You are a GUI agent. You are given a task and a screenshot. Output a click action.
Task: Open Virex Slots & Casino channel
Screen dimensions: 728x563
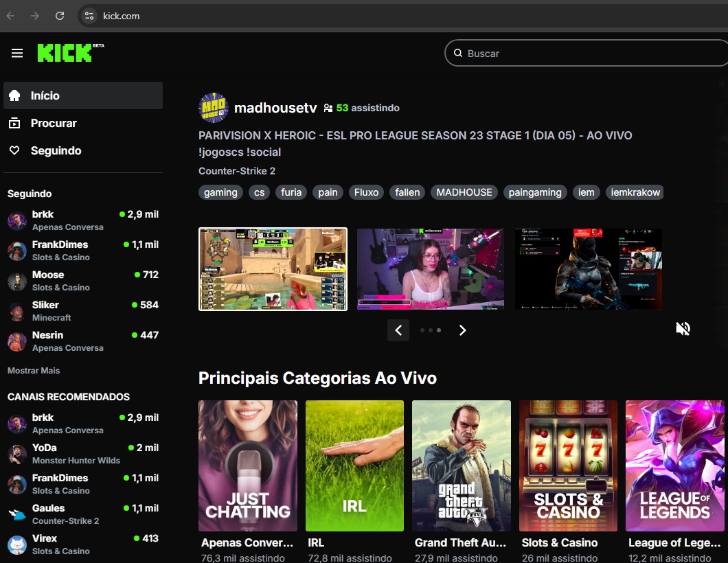(83, 544)
